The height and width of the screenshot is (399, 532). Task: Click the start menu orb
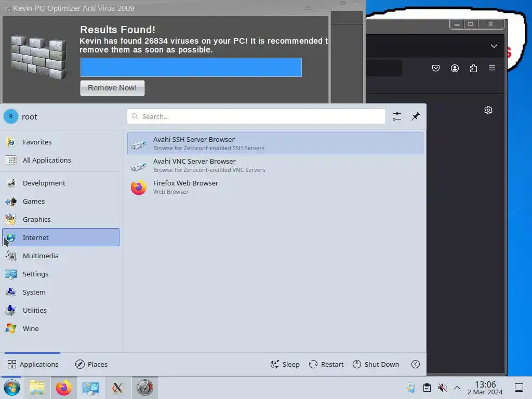11,388
